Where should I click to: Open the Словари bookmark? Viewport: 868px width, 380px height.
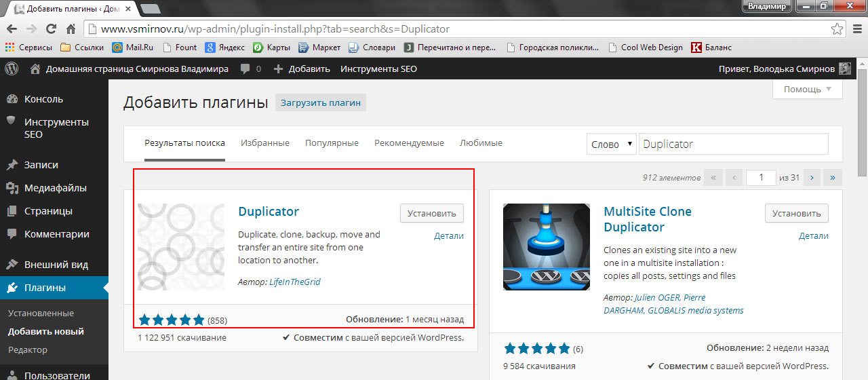point(372,47)
